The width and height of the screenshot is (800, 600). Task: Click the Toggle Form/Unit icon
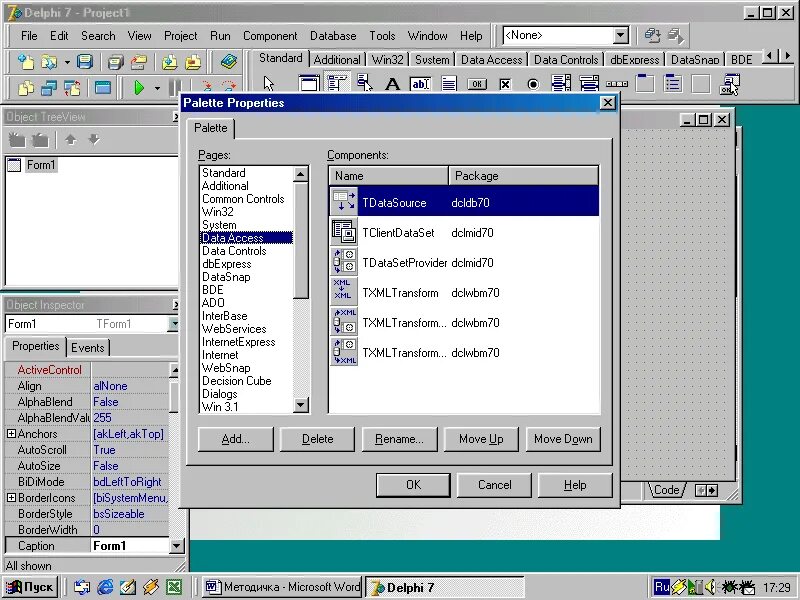click(72, 88)
